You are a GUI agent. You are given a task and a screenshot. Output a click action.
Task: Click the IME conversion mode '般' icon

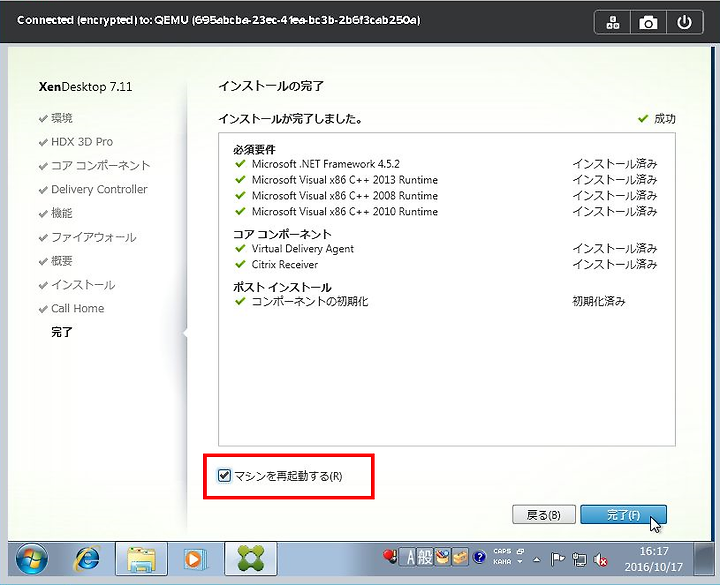[425, 558]
